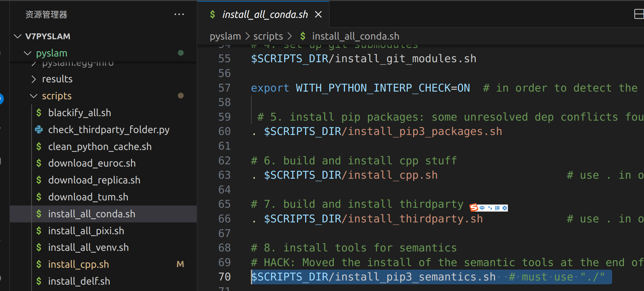
Task: Click line number 70 in the gutter
Action: point(224,277)
